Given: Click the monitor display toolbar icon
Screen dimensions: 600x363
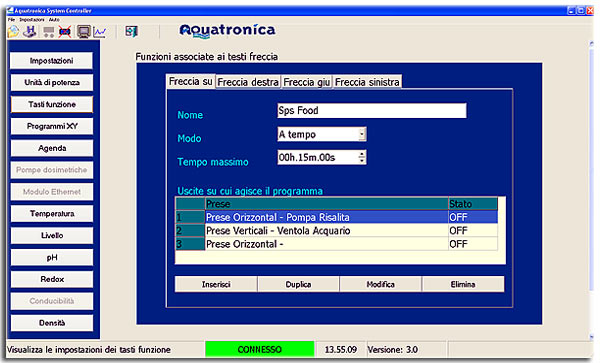Looking at the screenshot, I should 83,31.
